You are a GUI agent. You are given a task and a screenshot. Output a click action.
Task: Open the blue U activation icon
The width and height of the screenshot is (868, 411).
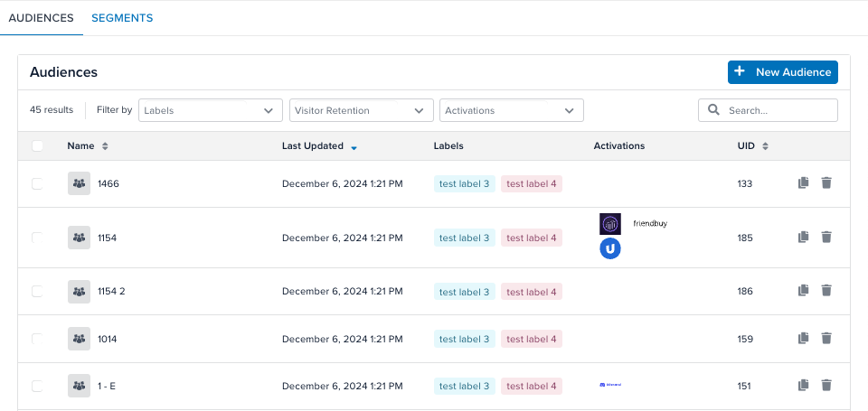[x=610, y=249]
